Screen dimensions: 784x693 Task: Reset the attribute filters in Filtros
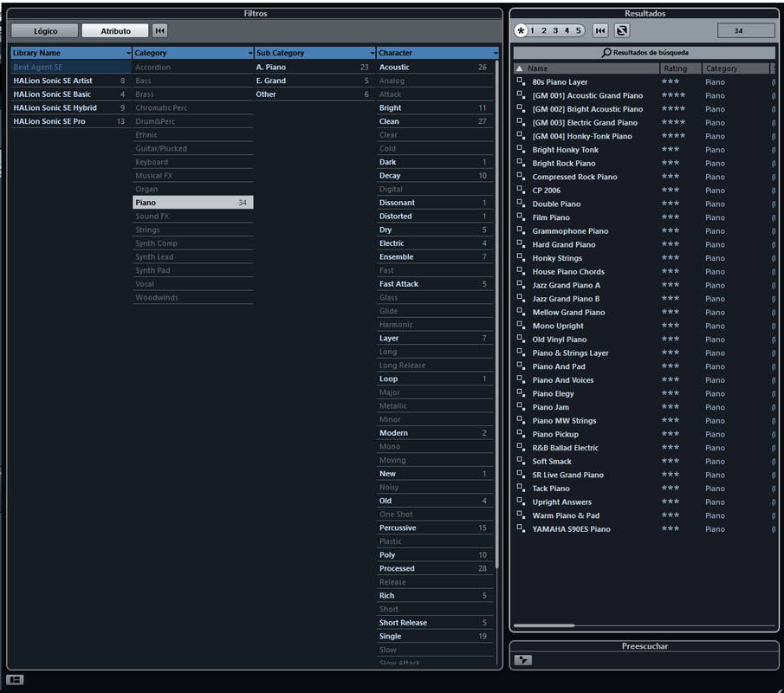(x=159, y=31)
